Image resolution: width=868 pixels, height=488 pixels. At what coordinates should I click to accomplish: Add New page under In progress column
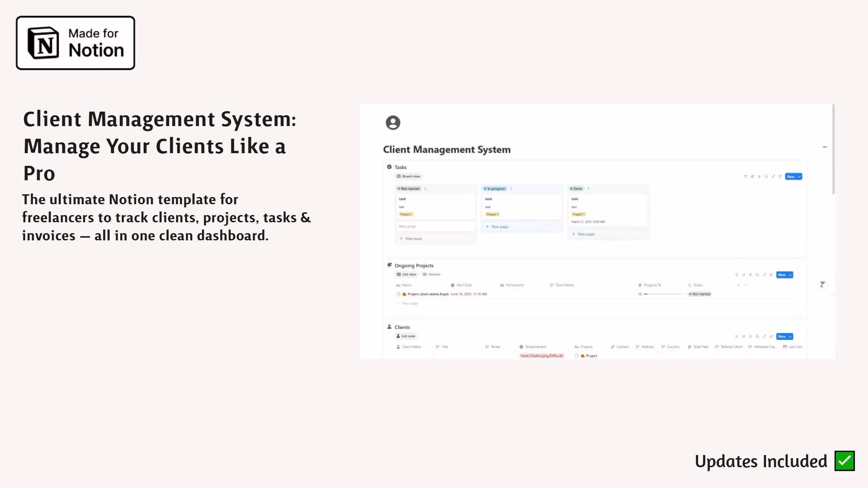pyautogui.click(x=497, y=227)
